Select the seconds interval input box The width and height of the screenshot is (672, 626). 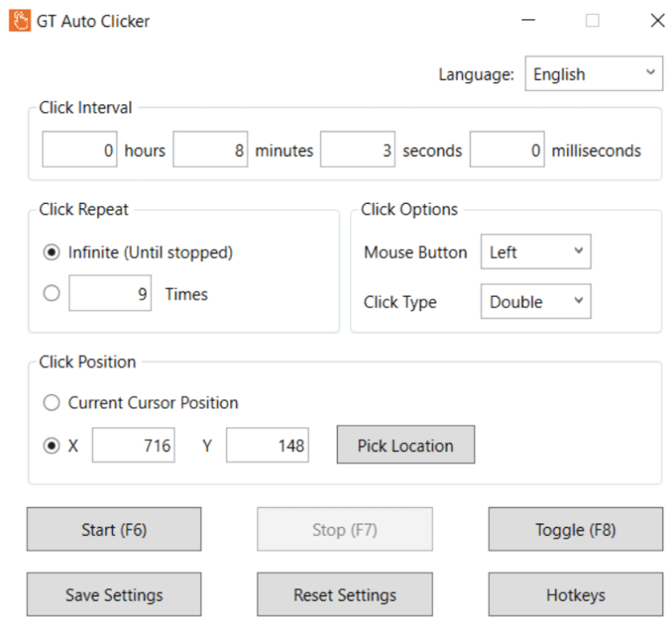pyautogui.click(x=358, y=151)
